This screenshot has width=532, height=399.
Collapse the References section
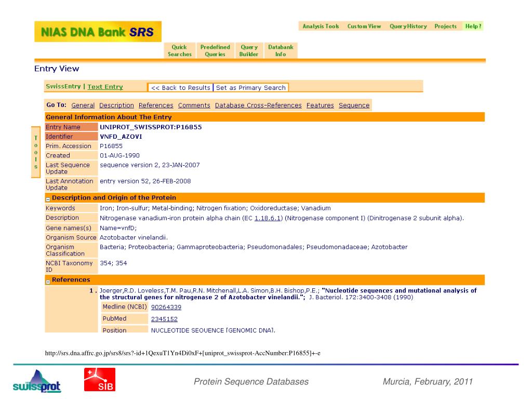pos(48,281)
